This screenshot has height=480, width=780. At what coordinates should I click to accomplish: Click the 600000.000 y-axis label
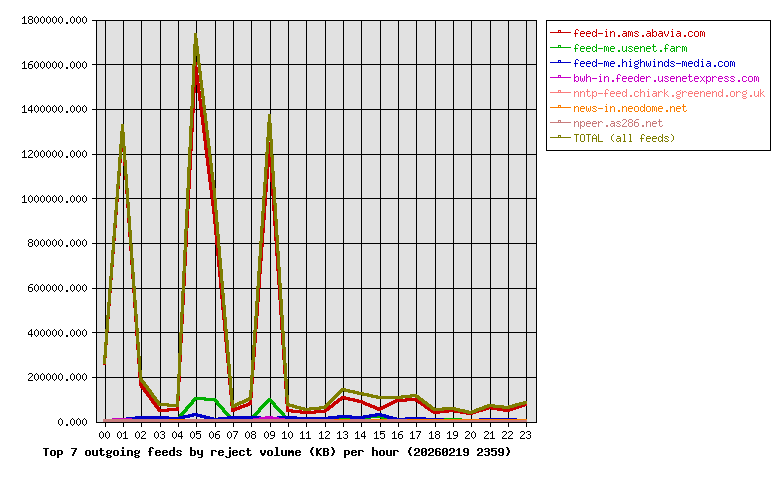coord(57,288)
